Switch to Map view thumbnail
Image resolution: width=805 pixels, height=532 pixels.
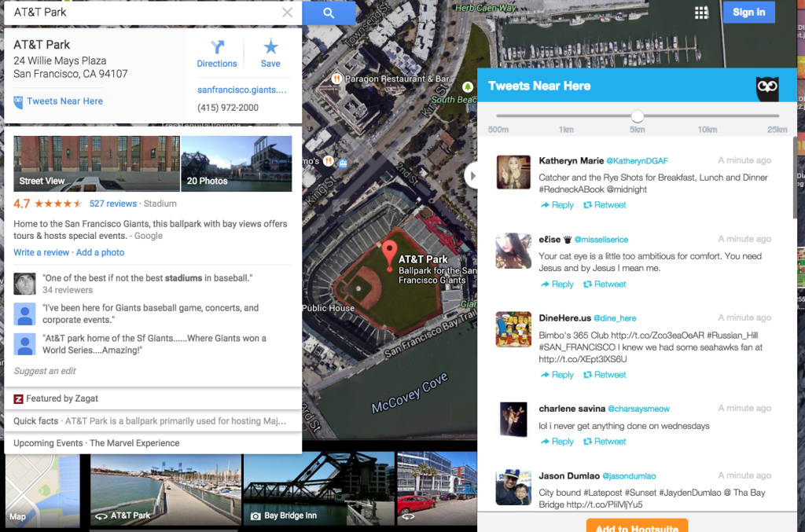click(x=42, y=490)
